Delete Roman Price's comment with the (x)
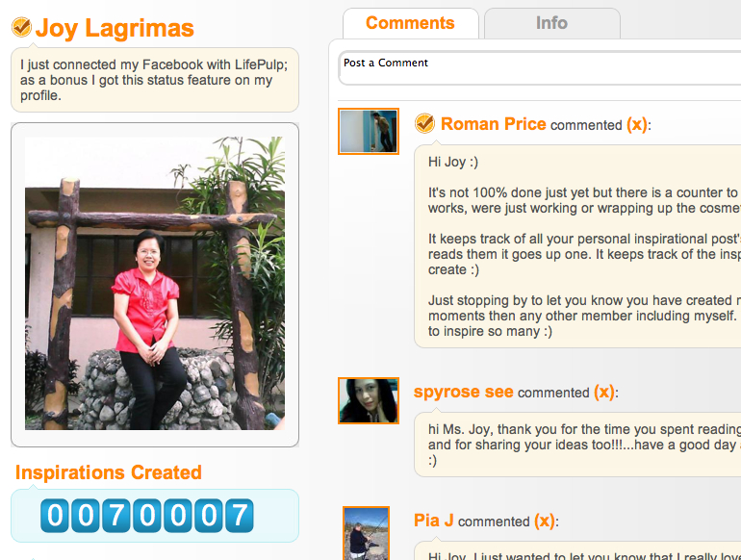The height and width of the screenshot is (560, 741). 637,124
